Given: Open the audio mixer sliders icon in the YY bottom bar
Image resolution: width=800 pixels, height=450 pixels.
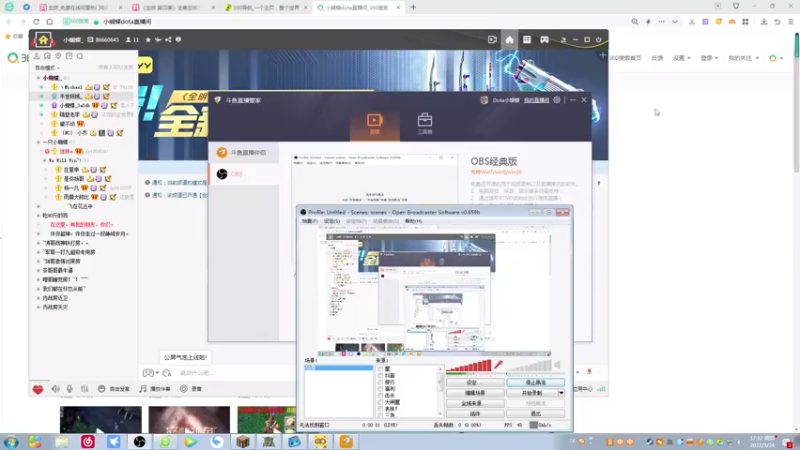Looking at the screenshot, I should pyautogui.click(x=84, y=389).
